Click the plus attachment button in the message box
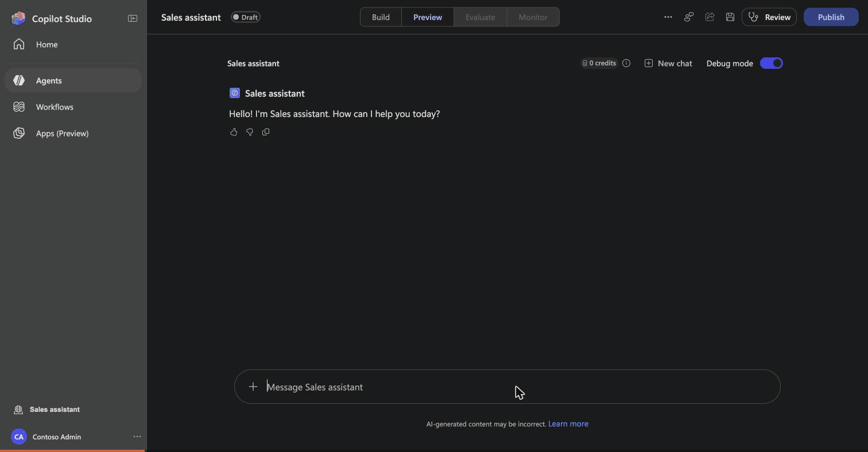Image resolution: width=868 pixels, height=452 pixels. (253, 387)
